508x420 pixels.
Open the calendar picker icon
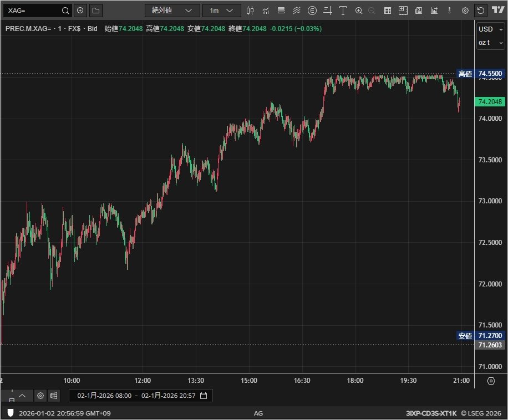point(204,396)
